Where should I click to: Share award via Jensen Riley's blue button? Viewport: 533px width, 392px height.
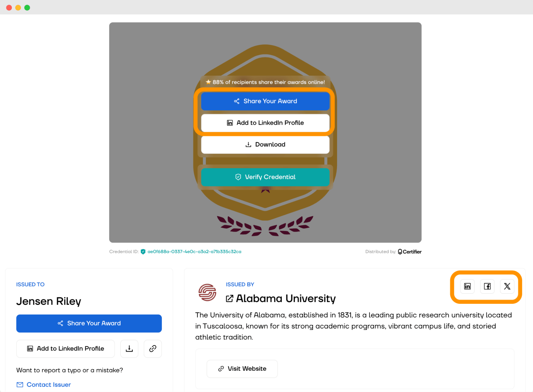click(x=89, y=323)
